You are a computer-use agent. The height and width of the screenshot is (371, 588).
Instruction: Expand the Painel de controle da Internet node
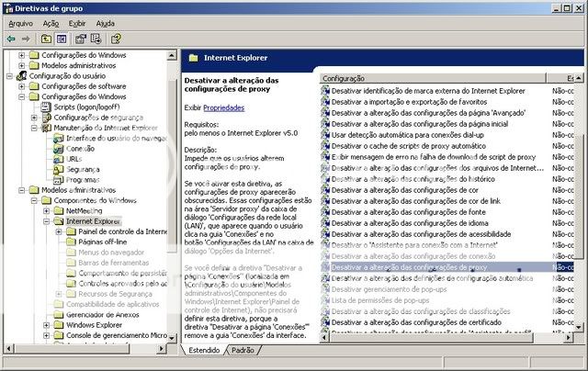(59, 232)
